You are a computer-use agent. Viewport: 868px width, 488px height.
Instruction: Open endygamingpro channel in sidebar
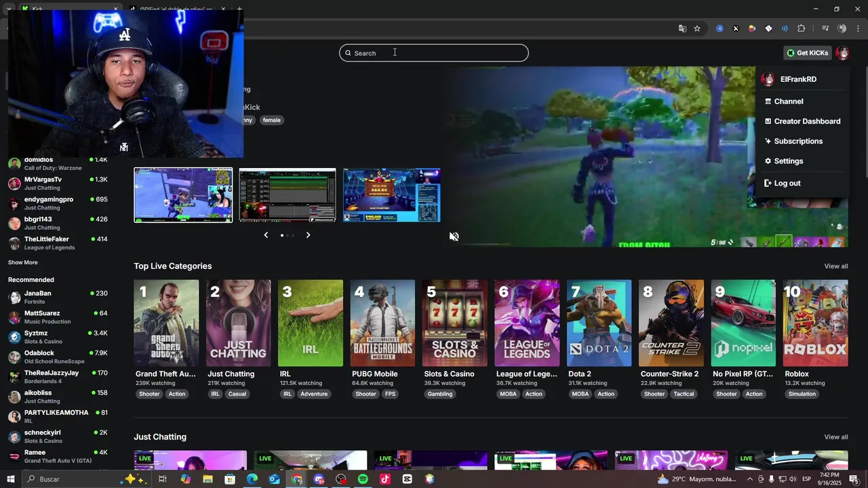[58, 203]
